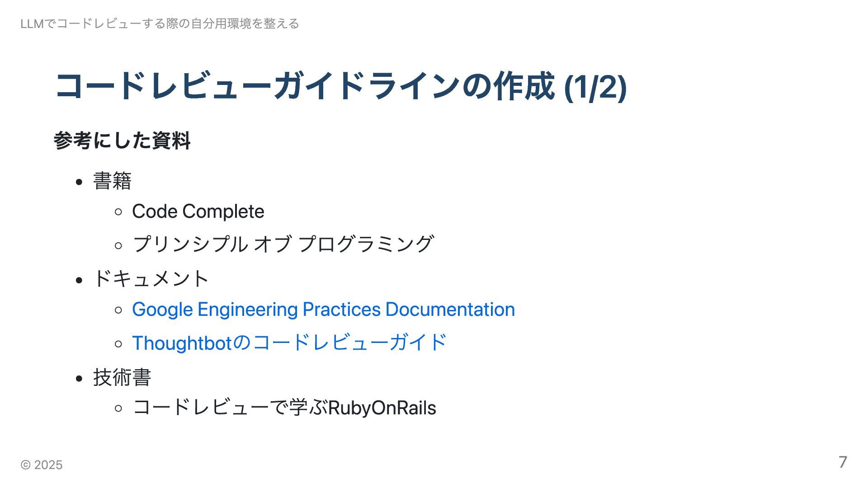Image resolution: width=868 pixels, height=488 pixels.
Task: Select the Code Complete list entry
Action: click(x=198, y=211)
